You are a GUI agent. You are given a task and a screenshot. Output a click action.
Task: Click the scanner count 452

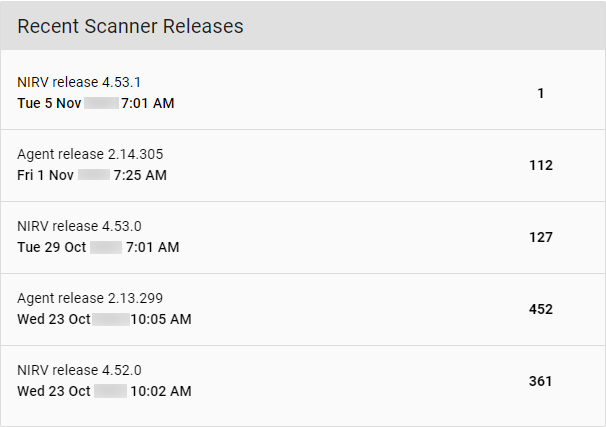pos(541,309)
